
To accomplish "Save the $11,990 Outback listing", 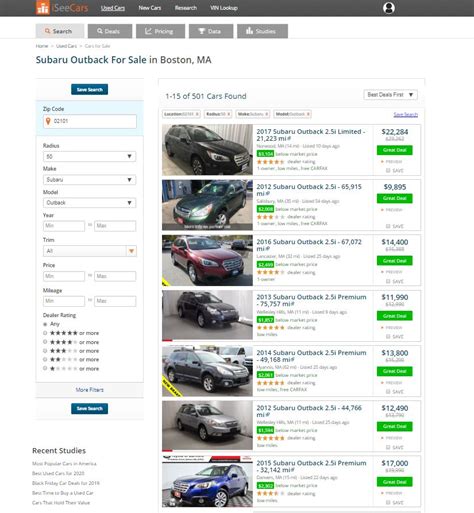I will (395, 337).
